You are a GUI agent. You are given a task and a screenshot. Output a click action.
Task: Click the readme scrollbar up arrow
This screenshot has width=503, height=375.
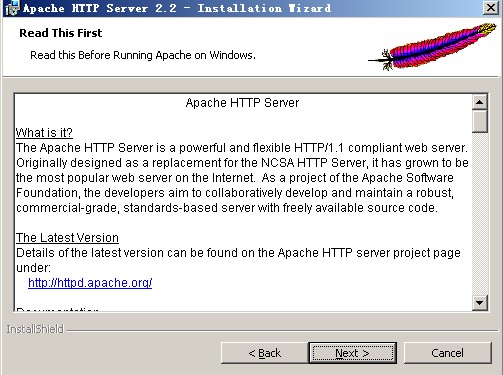coord(480,102)
